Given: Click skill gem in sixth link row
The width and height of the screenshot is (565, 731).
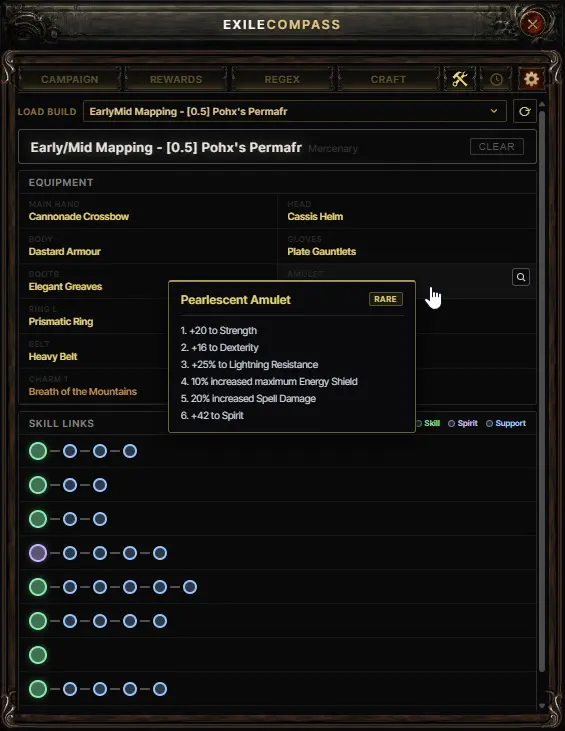Looking at the screenshot, I should 38,621.
